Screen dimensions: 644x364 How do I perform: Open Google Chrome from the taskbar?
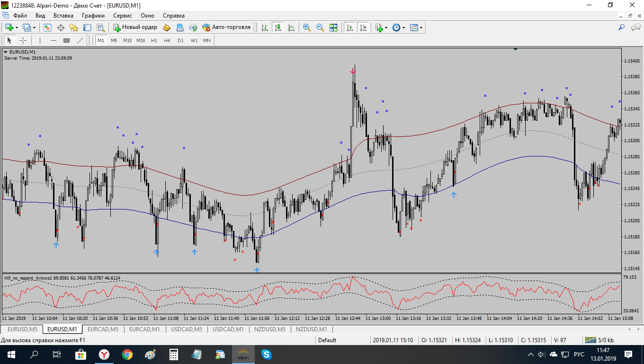[x=127, y=354]
